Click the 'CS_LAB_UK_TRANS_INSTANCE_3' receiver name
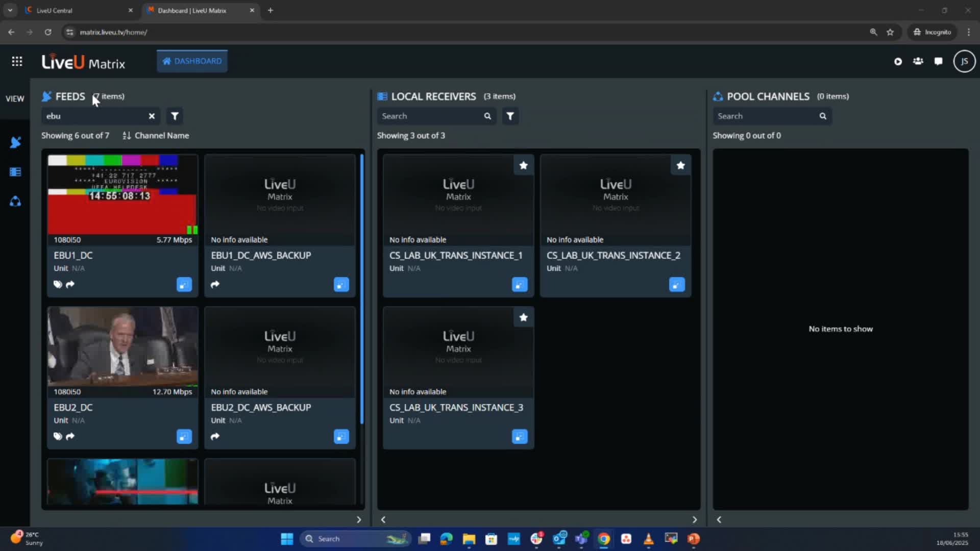Image resolution: width=980 pixels, height=551 pixels. (456, 408)
